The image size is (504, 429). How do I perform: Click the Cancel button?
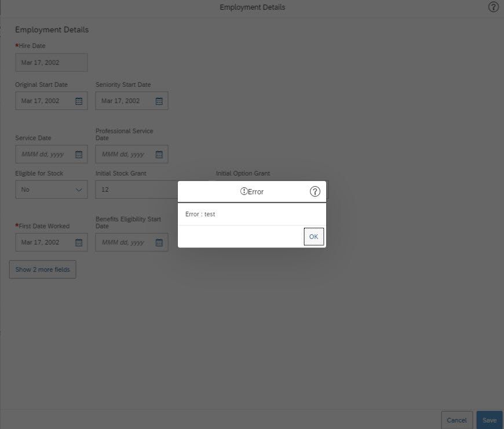(x=456, y=420)
